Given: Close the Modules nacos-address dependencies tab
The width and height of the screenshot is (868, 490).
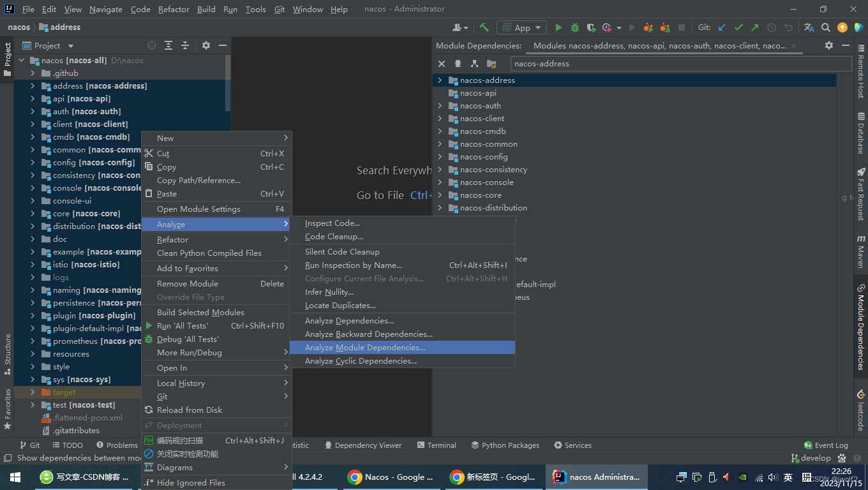Looking at the screenshot, I should tap(793, 46).
